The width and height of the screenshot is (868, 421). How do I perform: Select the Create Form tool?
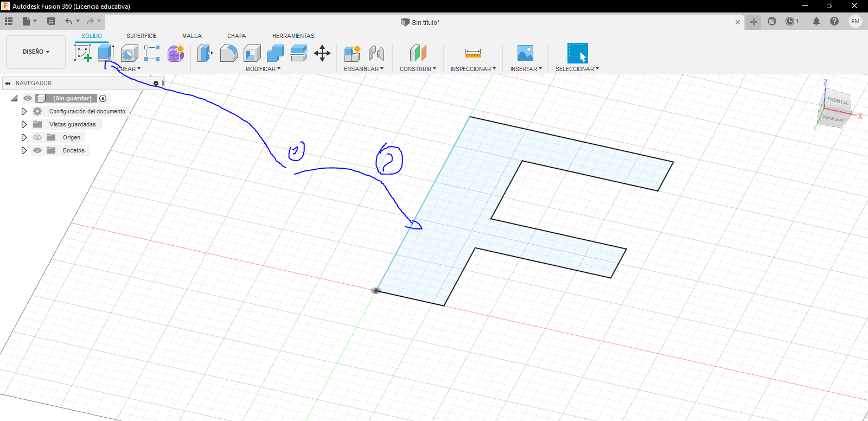[x=176, y=53]
